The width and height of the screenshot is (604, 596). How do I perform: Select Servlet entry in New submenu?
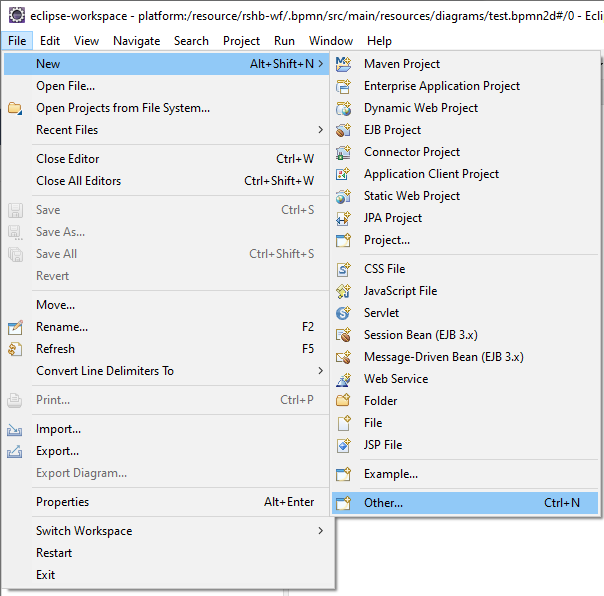click(x=465, y=313)
